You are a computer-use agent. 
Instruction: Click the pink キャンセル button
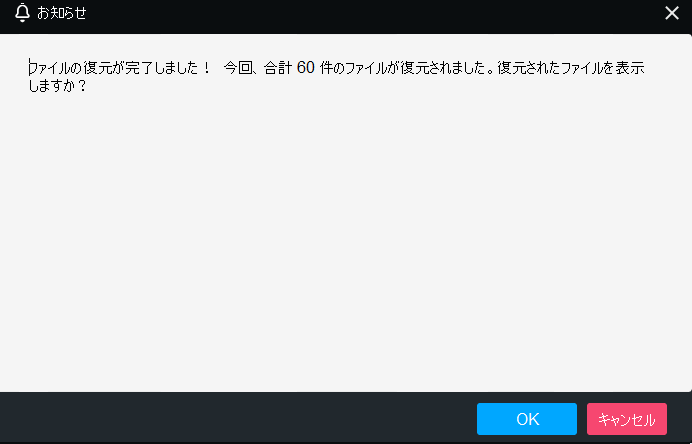(x=627, y=419)
